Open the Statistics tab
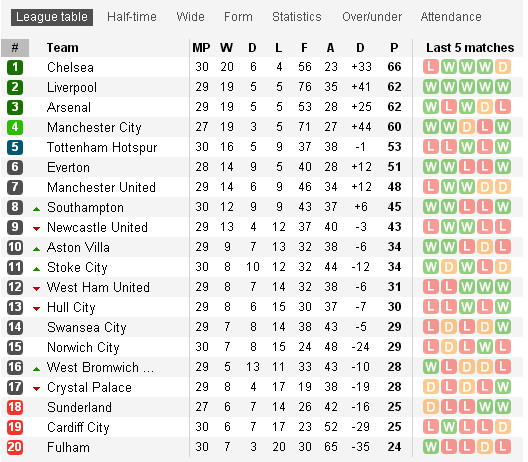The height and width of the screenshot is (462, 528). (x=297, y=17)
